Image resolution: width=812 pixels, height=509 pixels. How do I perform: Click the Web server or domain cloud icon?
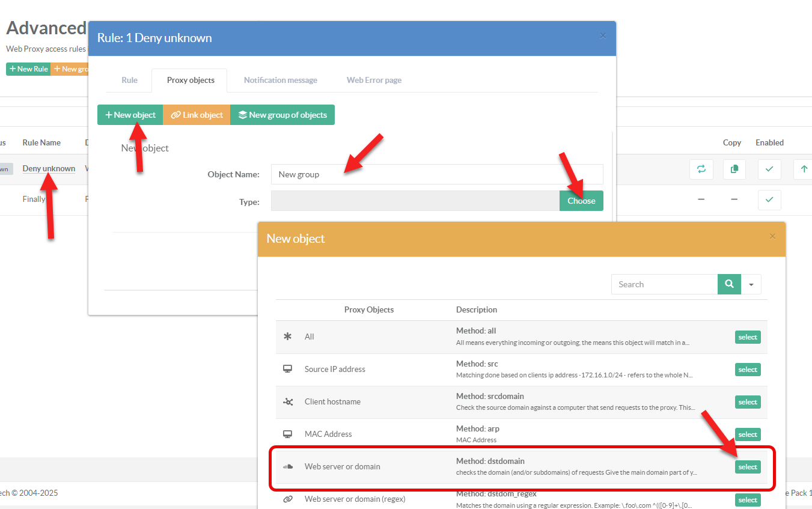click(x=288, y=466)
